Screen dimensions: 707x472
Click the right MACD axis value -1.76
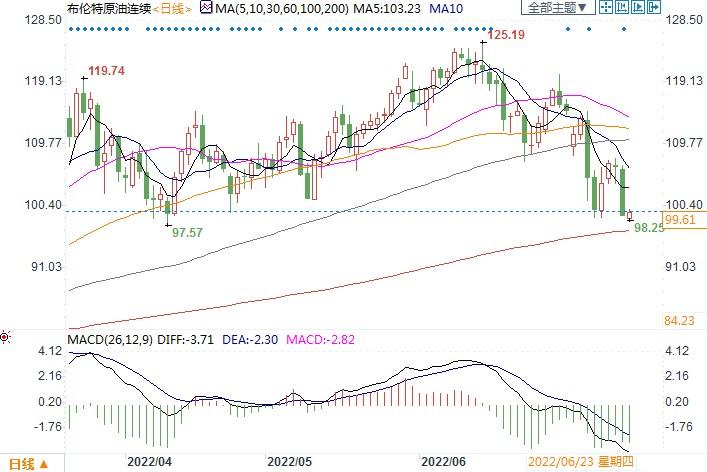pos(679,426)
